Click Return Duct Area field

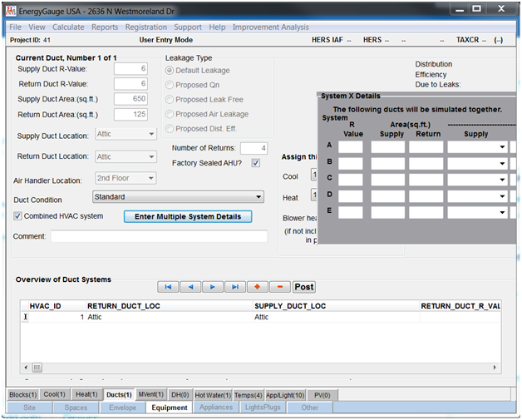[130, 114]
